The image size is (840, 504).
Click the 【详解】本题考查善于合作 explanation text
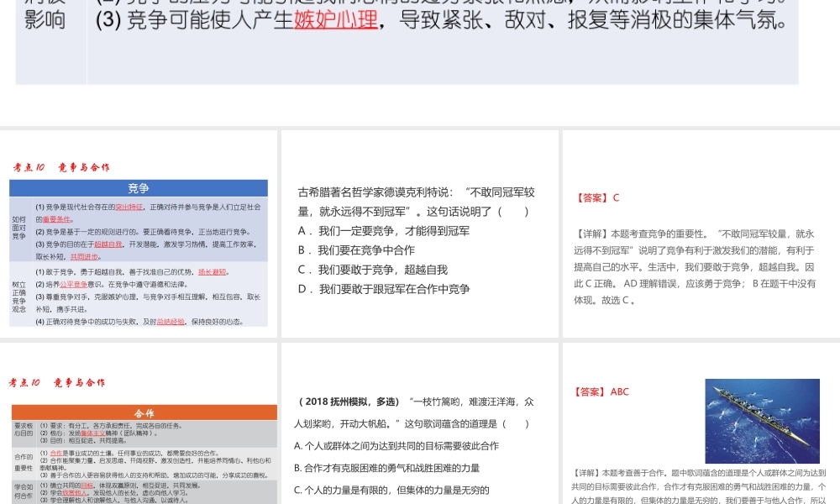click(699, 486)
